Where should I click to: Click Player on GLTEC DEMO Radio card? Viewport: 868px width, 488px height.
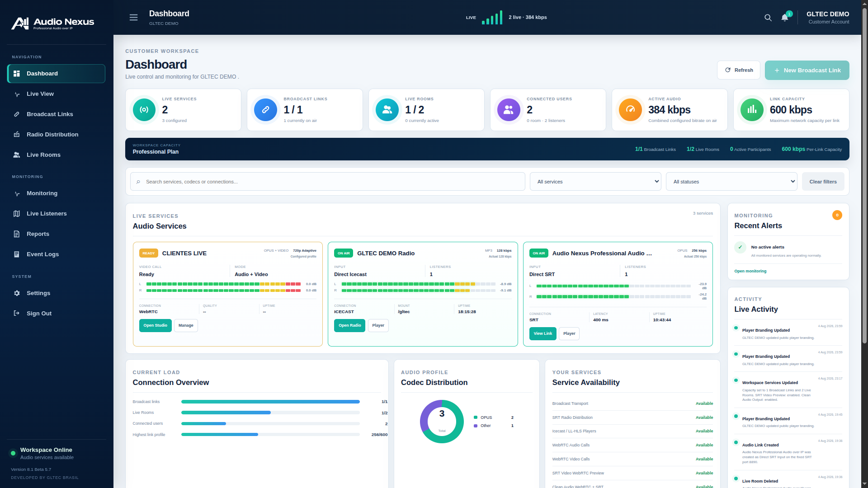click(378, 326)
